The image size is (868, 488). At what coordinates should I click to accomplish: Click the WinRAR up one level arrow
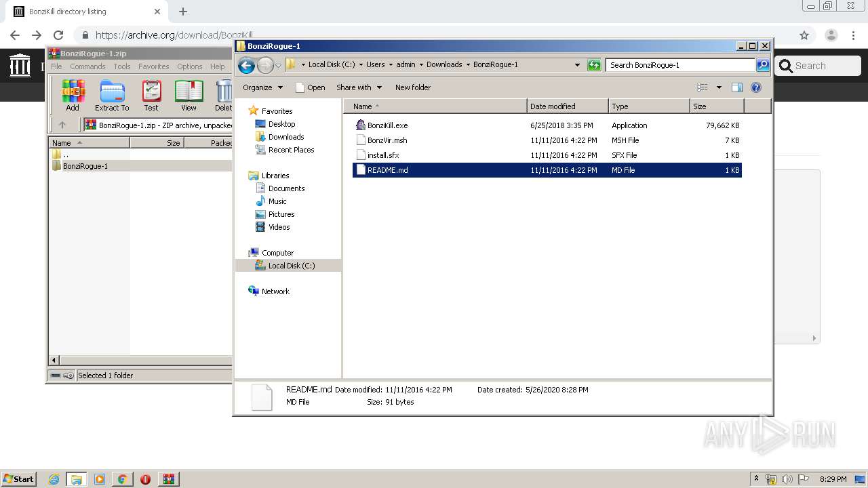62,125
